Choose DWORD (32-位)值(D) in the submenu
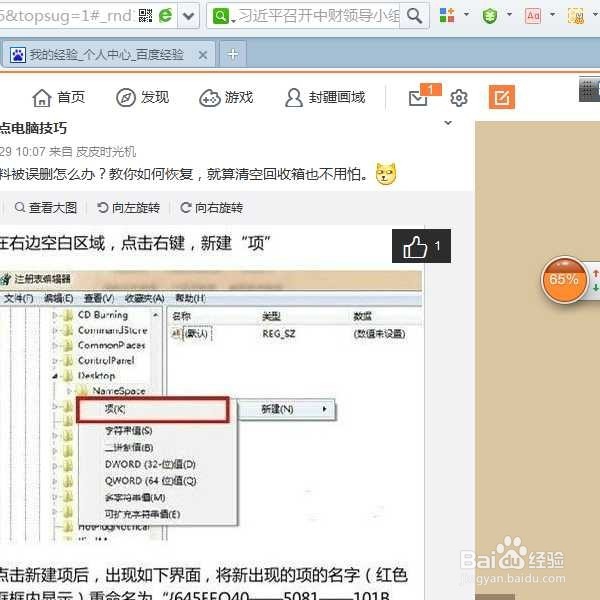Viewport: 600px width, 600px height. point(150,464)
